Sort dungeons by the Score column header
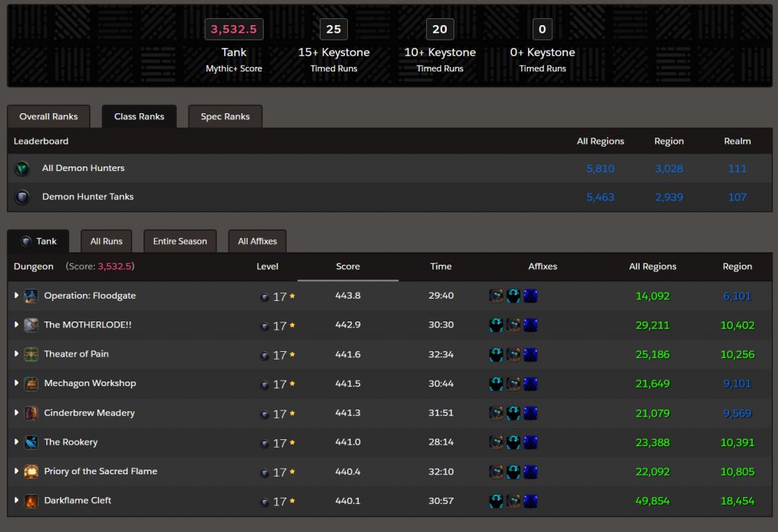This screenshot has height=532, width=778. pos(348,267)
